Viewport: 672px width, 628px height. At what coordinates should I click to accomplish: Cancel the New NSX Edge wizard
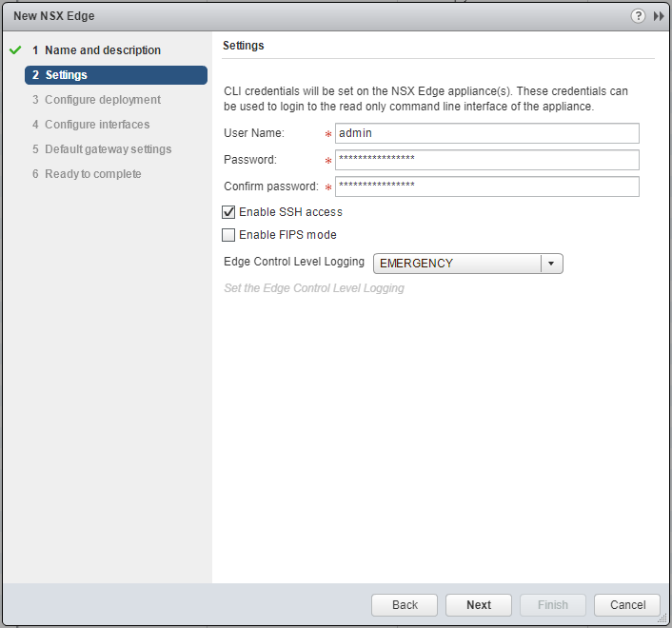coord(627,605)
